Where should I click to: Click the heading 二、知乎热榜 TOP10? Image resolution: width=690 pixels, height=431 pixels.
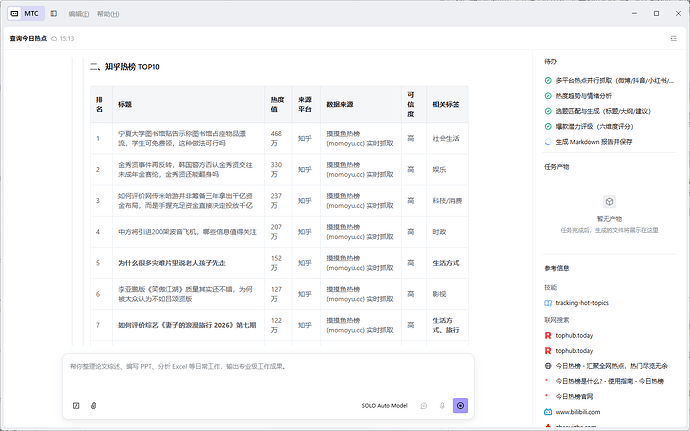click(x=125, y=67)
